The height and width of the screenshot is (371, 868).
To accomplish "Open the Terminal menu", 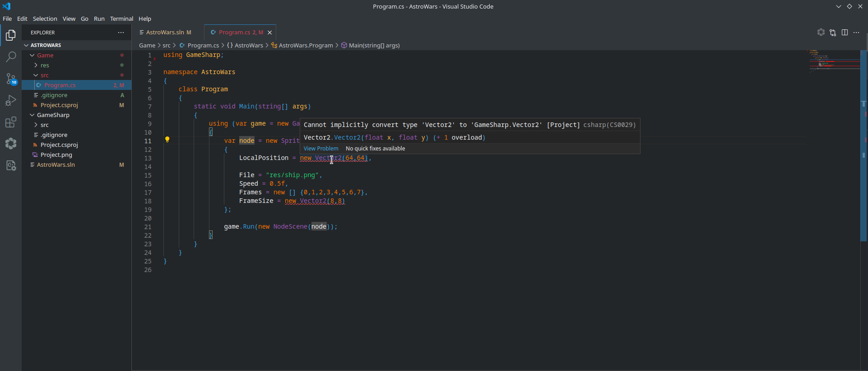I will point(121,19).
